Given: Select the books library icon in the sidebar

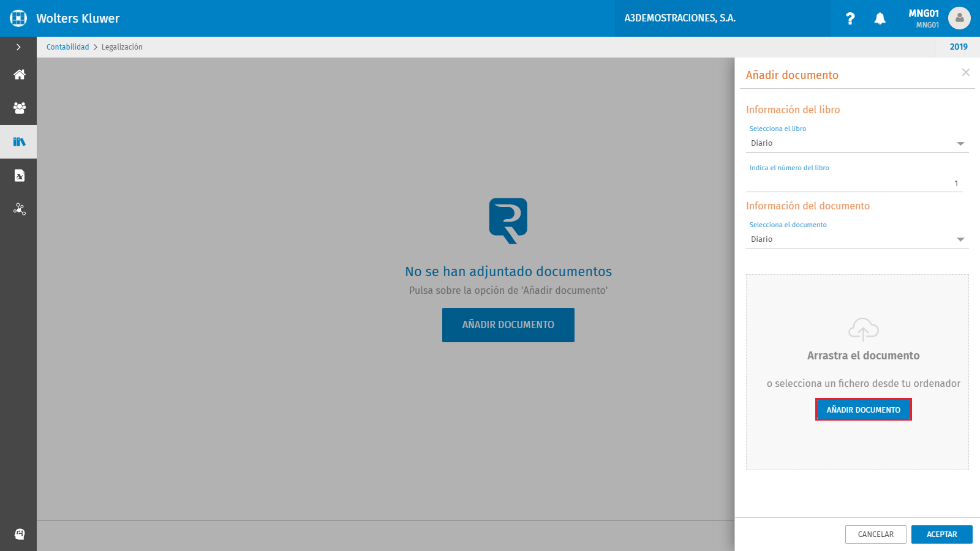Looking at the screenshot, I should point(20,141).
